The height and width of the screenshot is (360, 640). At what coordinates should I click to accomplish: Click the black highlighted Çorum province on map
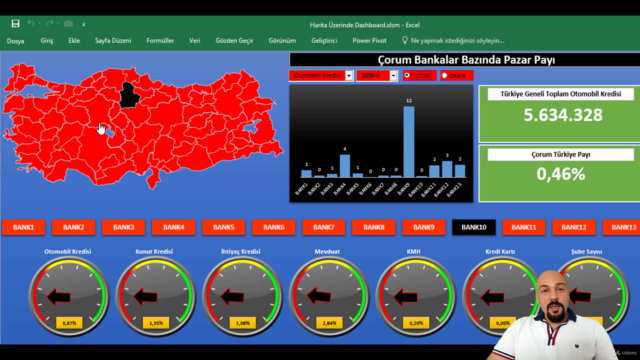coord(129,96)
